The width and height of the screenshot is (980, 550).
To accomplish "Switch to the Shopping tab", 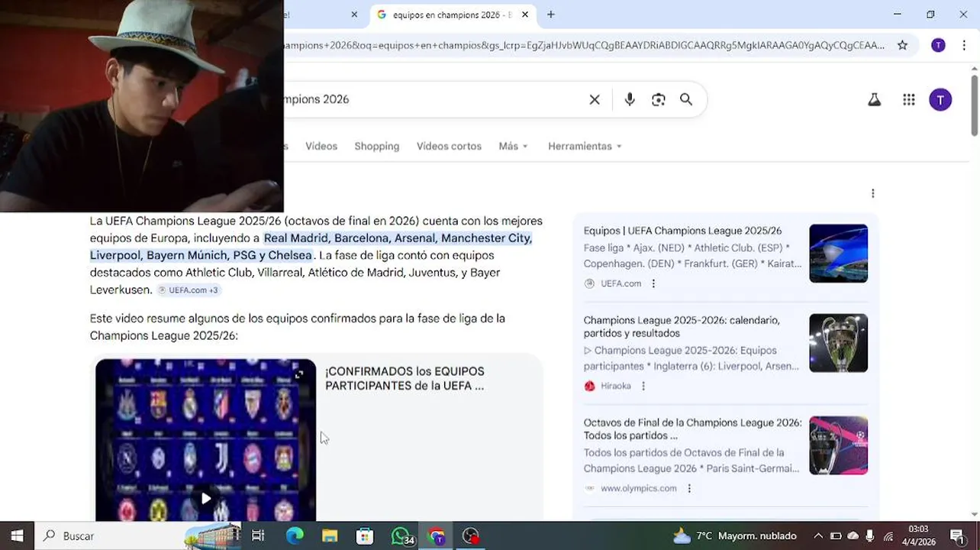I will coord(377,146).
